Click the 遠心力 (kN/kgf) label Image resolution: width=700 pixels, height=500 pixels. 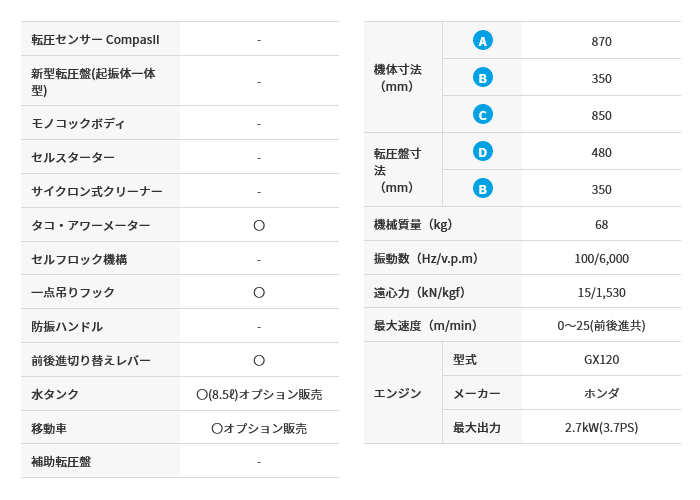pos(419,292)
